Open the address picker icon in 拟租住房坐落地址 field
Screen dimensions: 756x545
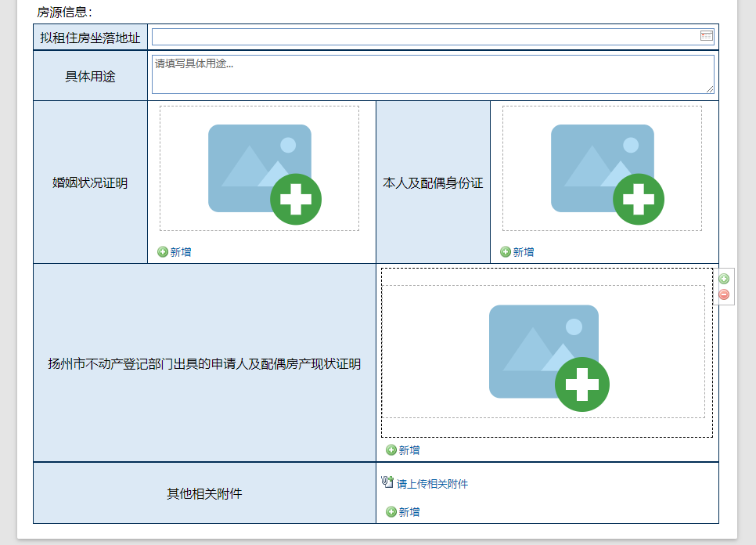tap(706, 36)
